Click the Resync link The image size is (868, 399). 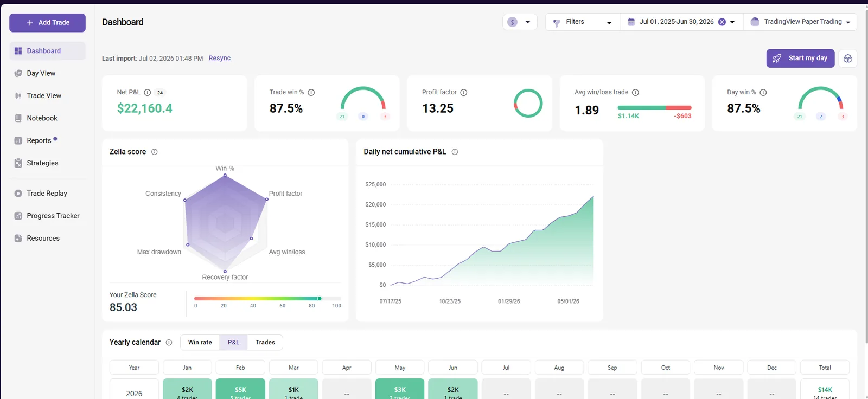tap(220, 58)
